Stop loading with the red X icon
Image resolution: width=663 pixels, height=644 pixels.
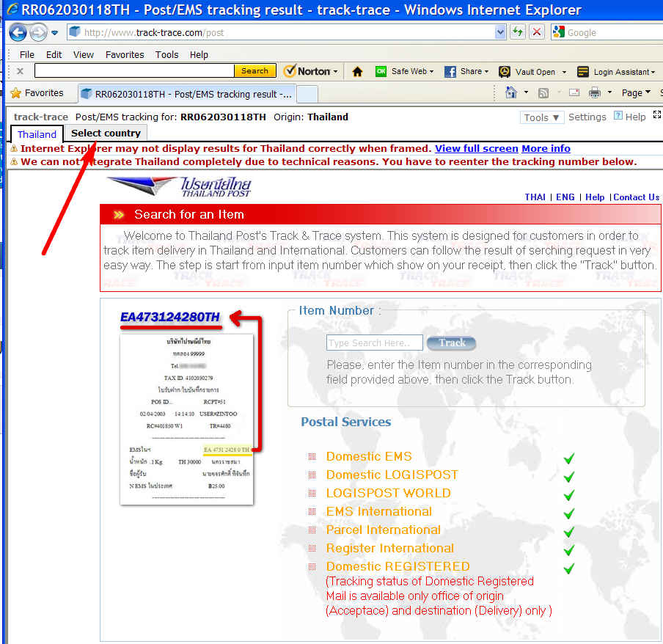tap(537, 32)
